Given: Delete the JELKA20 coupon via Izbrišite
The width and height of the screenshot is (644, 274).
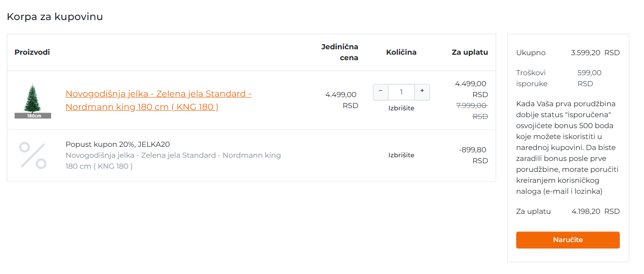Looking at the screenshot, I should tap(401, 155).
